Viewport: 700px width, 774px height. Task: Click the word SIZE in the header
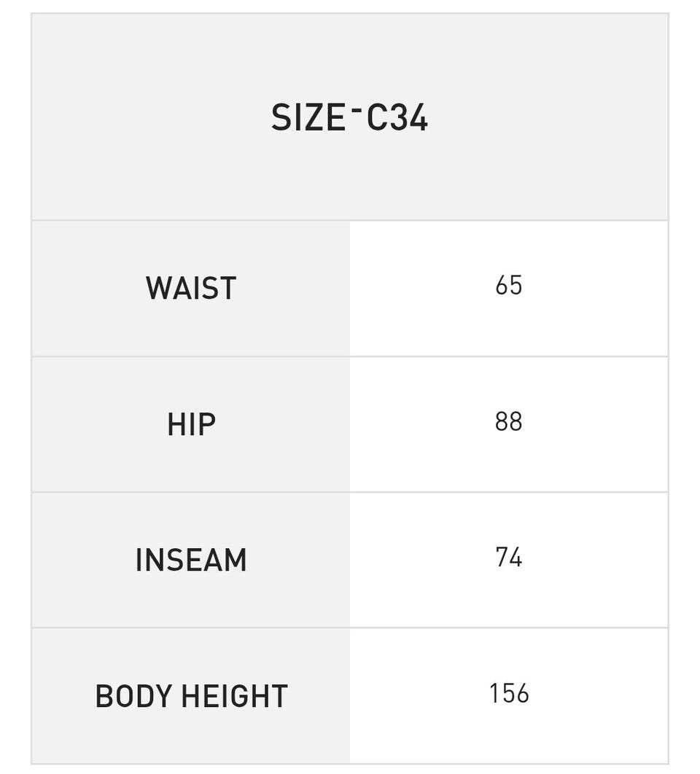pos(308,117)
